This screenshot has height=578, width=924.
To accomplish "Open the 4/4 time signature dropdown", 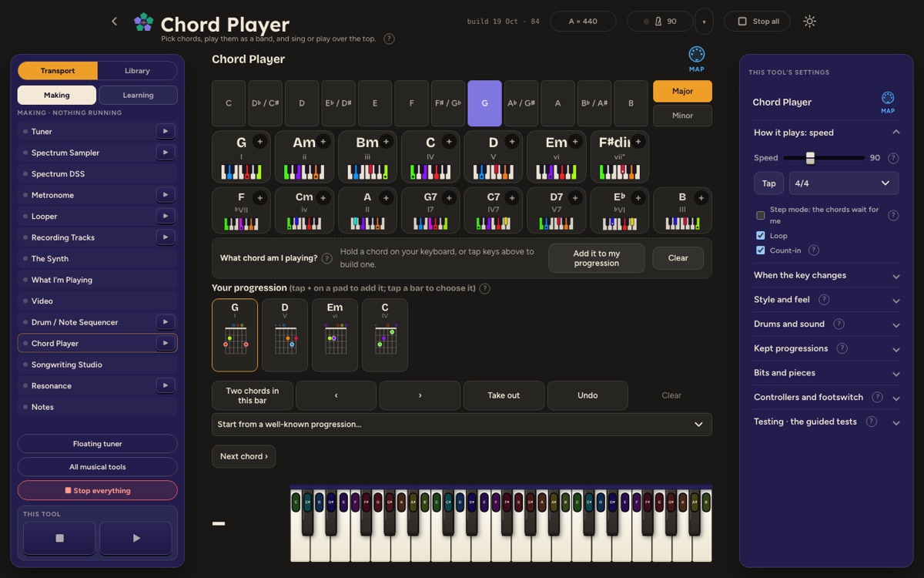I will click(x=843, y=183).
